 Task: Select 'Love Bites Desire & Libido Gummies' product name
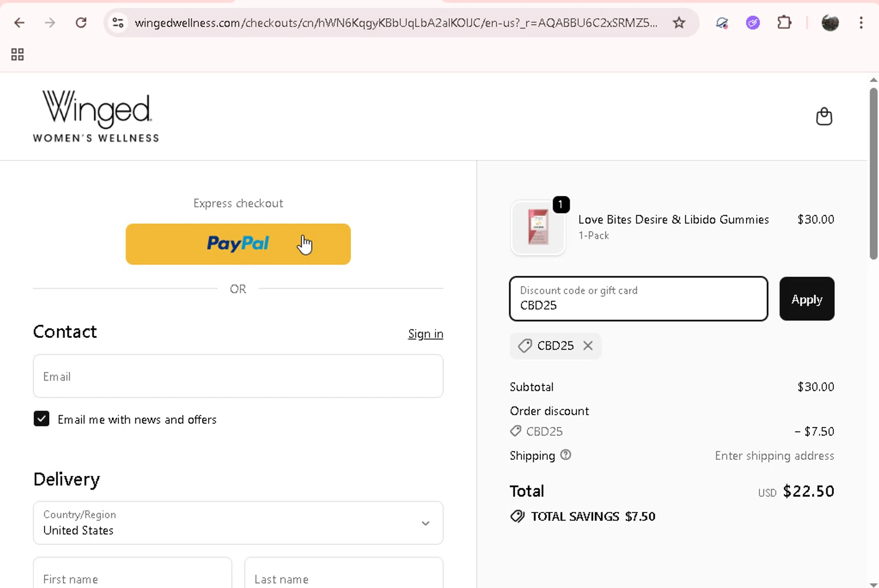click(673, 220)
